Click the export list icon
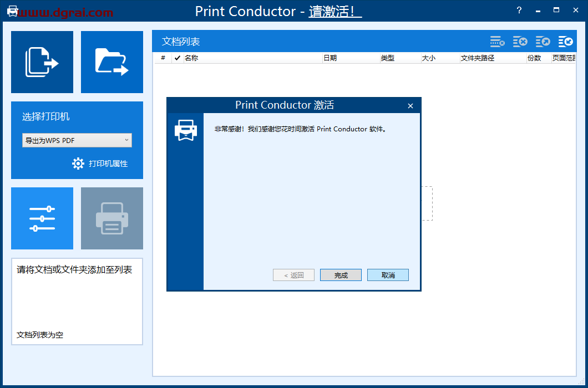 pyautogui.click(x=542, y=41)
